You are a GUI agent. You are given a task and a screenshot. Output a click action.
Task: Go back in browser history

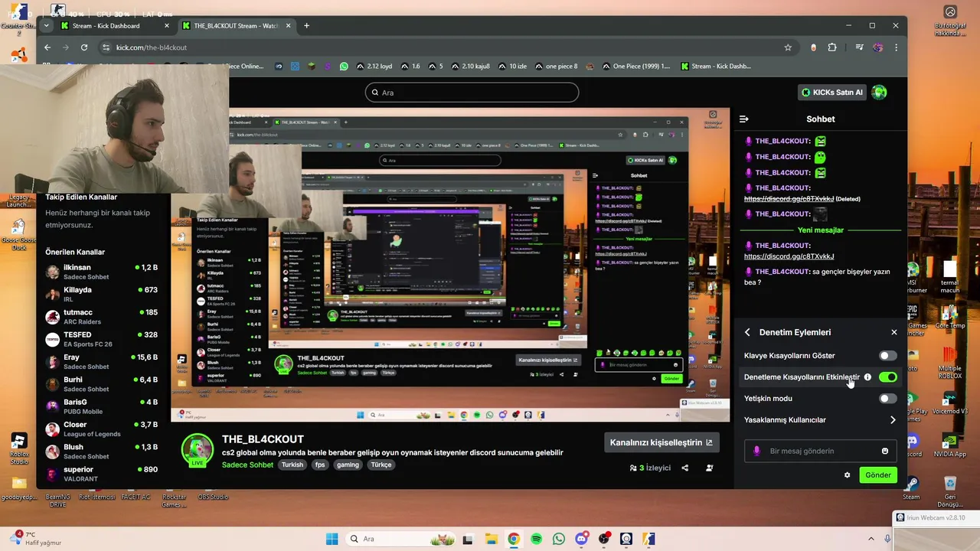[x=47, y=47]
